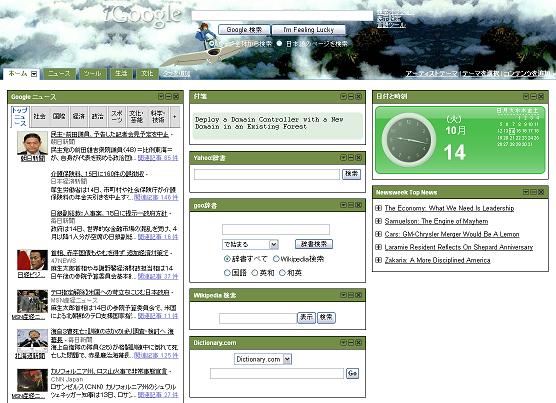The width and height of the screenshot is (556, 403).
Task: Select 英和 radio in goo辞書
Action: pyautogui.click(x=255, y=273)
